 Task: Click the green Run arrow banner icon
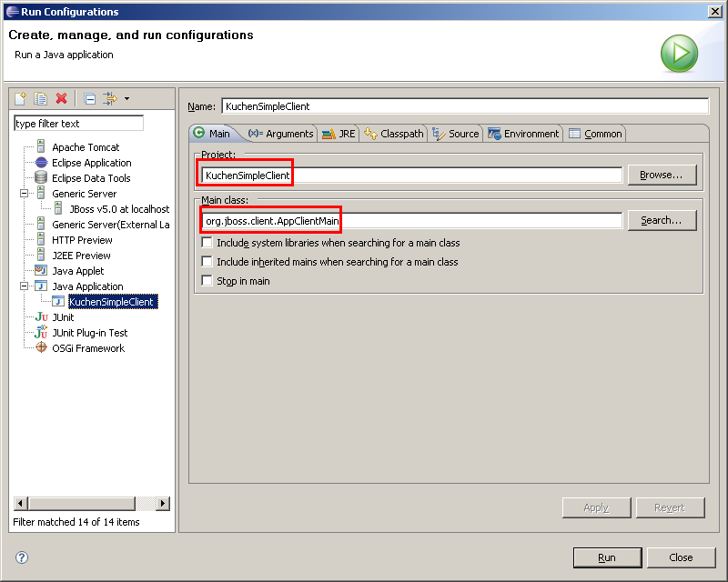(679, 54)
